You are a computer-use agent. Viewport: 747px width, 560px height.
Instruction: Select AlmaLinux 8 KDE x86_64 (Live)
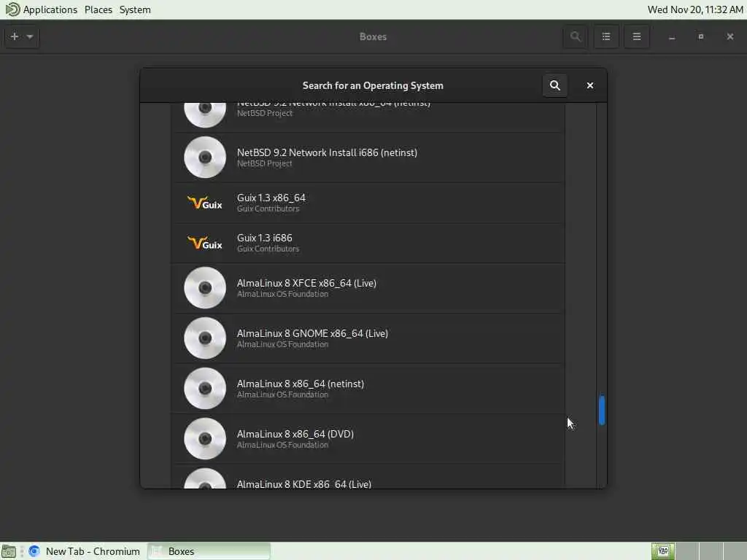tap(368, 477)
